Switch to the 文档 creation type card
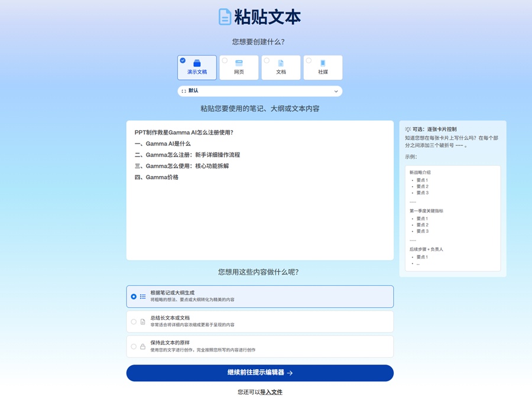This screenshot has width=532, height=400. (x=281, y=67)
